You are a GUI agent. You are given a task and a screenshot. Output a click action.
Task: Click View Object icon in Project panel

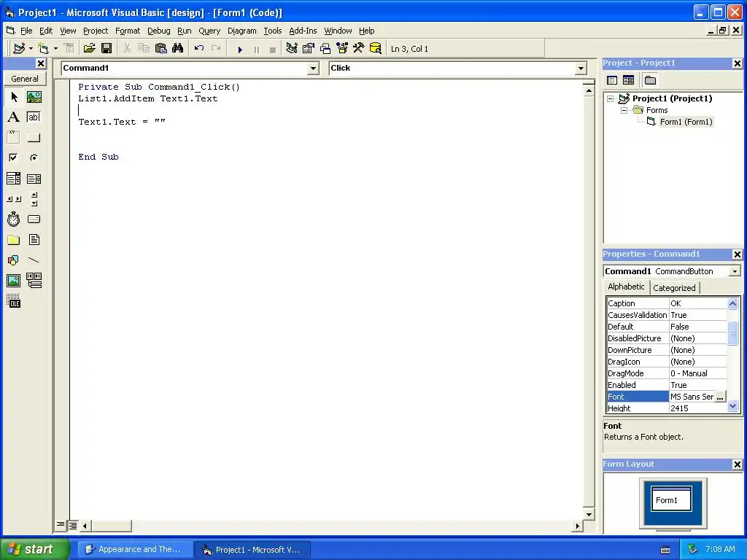click(x=629, y=80)
